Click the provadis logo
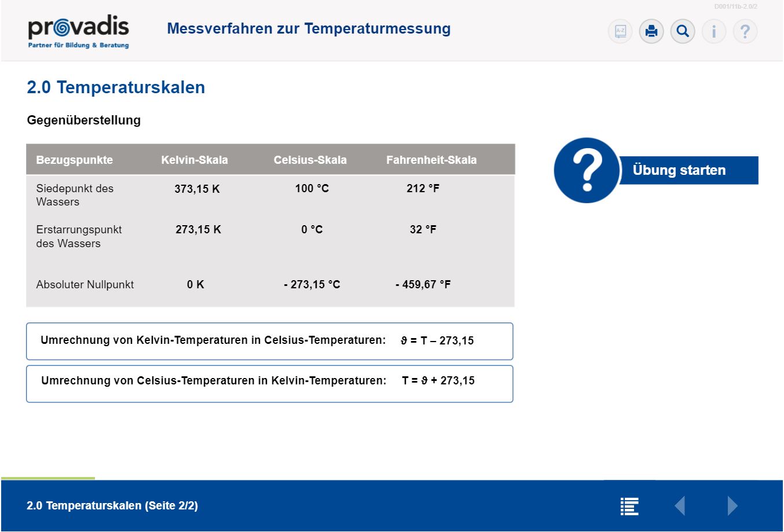The width and height of the screenshot is (784, 532). click(x=78, y=31)
